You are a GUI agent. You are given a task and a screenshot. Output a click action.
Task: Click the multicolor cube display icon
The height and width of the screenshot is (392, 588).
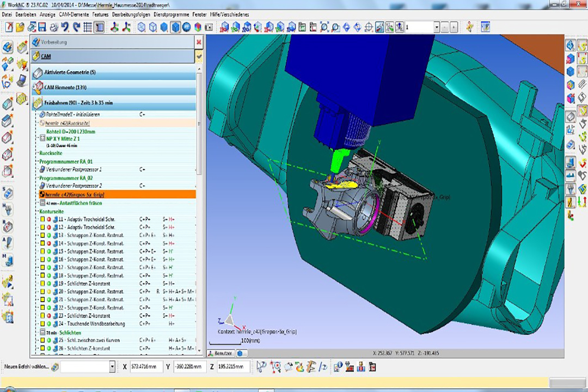click(x=198, y=27)
